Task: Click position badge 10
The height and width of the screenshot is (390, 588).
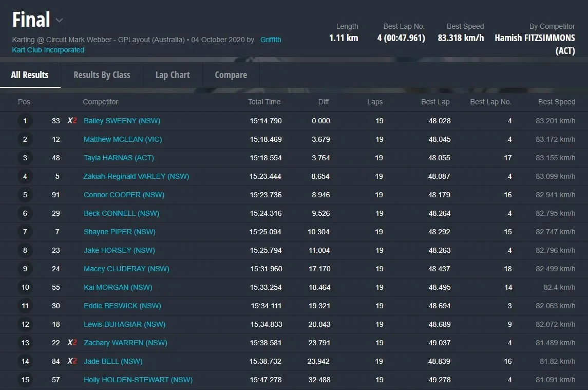Action: click(25, 287)
